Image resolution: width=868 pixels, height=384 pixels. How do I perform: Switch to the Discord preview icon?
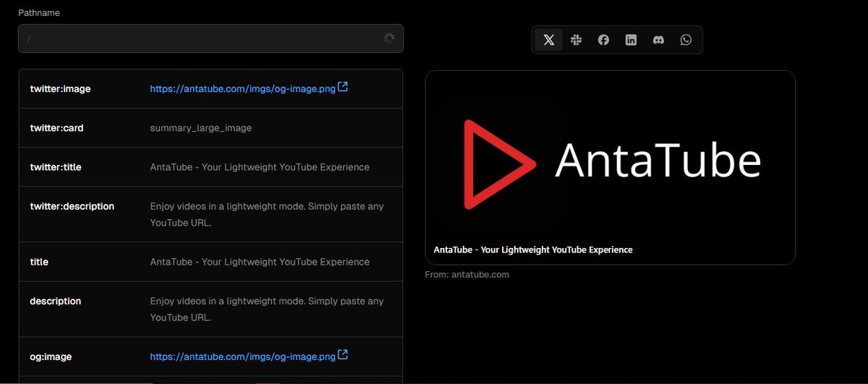click(659, 40)
